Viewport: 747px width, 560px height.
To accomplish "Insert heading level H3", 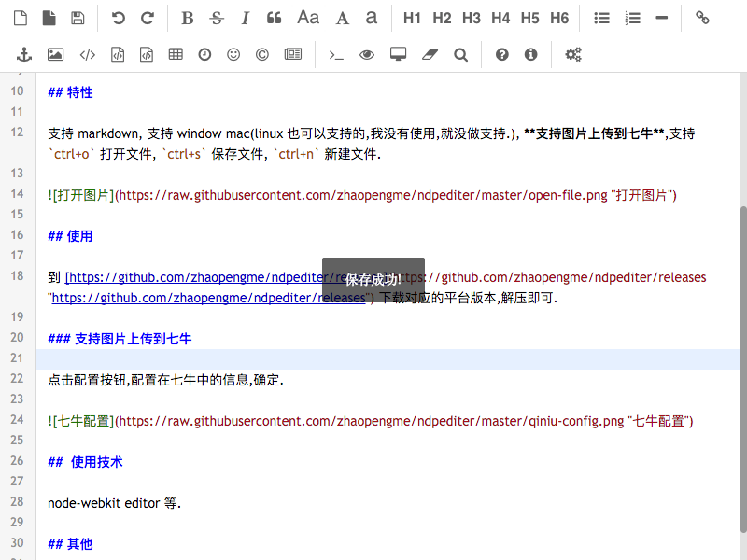I will click(x=472, y=18).
